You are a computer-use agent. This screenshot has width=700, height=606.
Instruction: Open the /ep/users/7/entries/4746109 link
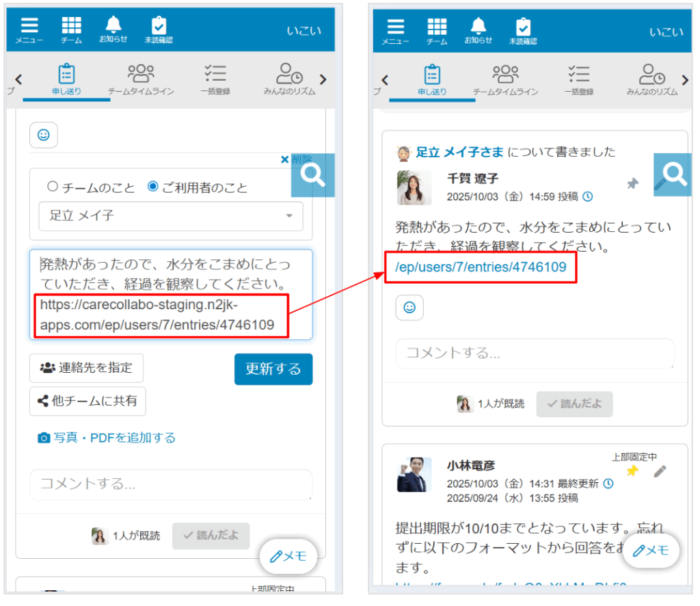point(481,267)
